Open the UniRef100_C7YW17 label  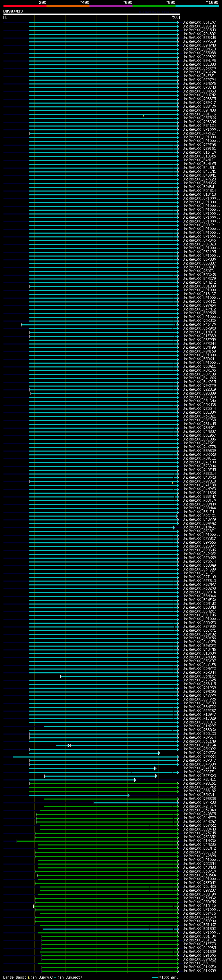[x=199, y=539]
